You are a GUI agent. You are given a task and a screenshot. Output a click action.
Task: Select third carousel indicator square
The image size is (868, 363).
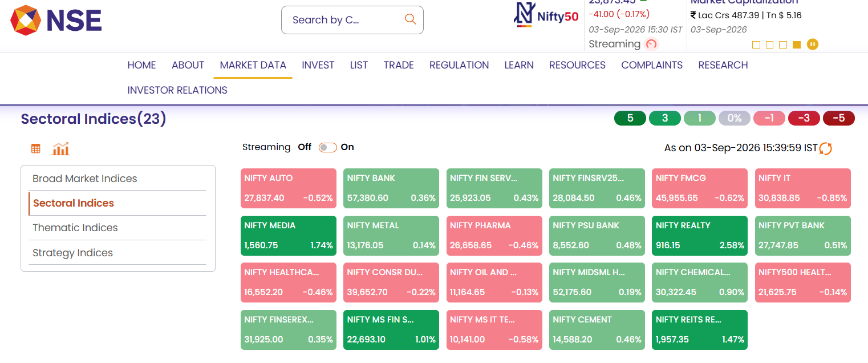point(783,45)
